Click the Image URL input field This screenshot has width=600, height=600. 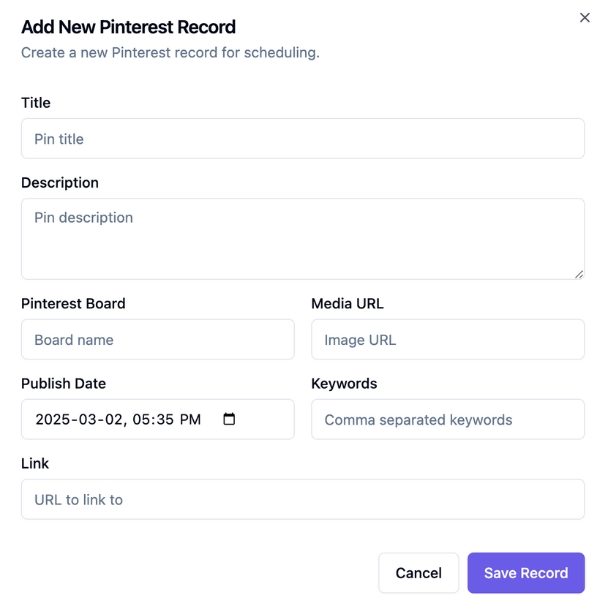tap(447, 340)
